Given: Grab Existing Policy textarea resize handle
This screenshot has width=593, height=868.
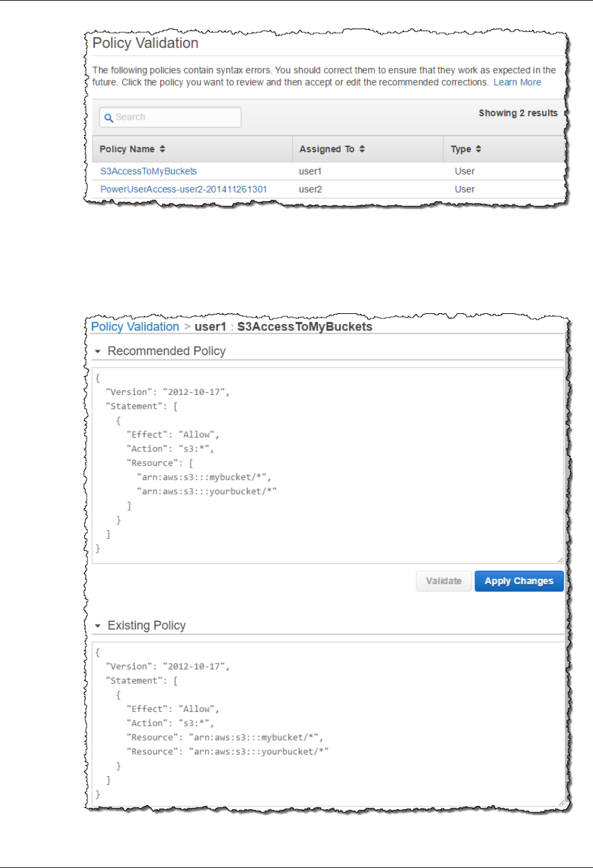Looking at the screenshot, I should tap(560, 803).
